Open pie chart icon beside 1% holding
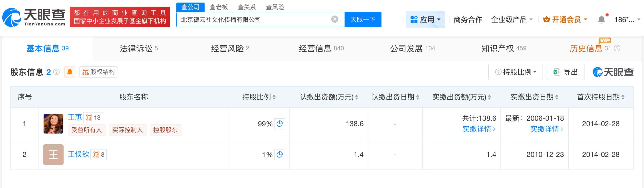 280,155
